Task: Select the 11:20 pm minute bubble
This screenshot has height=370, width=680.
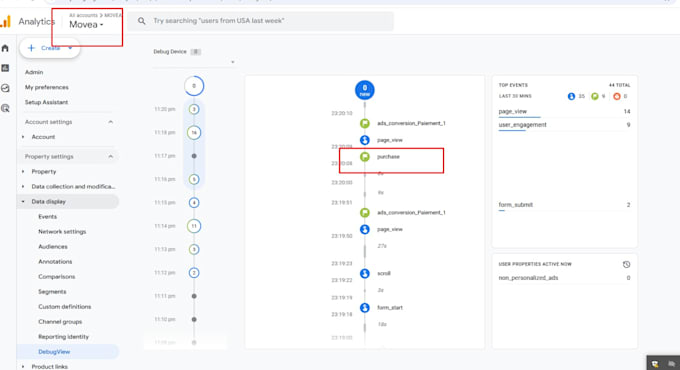Action: pyautogui.click(x=194, y=109)
